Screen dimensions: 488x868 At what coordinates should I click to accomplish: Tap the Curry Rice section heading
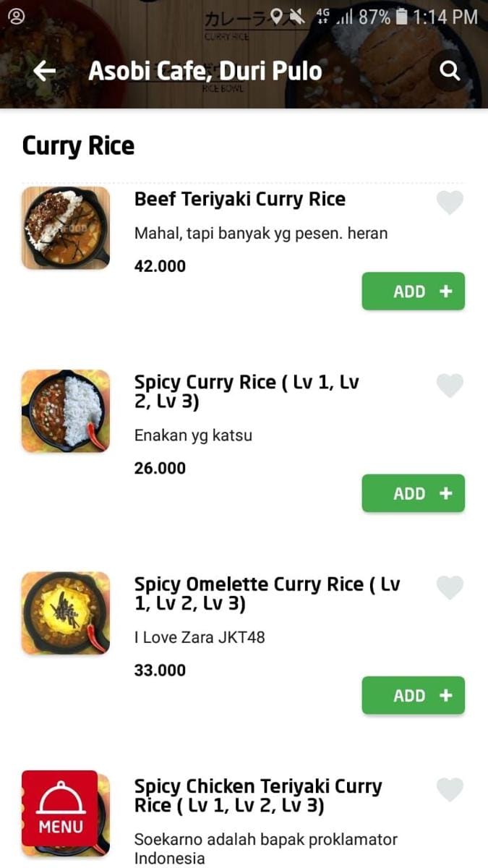(78, 145)
